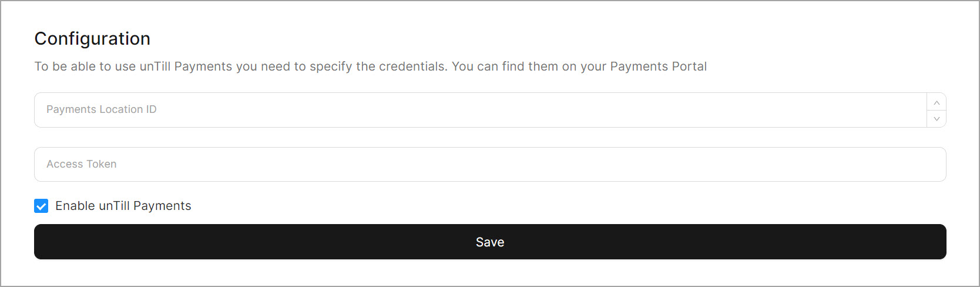Click the "Payments Portal" text in the description
The height and width of the screenshot is (287, 980).
658,66
